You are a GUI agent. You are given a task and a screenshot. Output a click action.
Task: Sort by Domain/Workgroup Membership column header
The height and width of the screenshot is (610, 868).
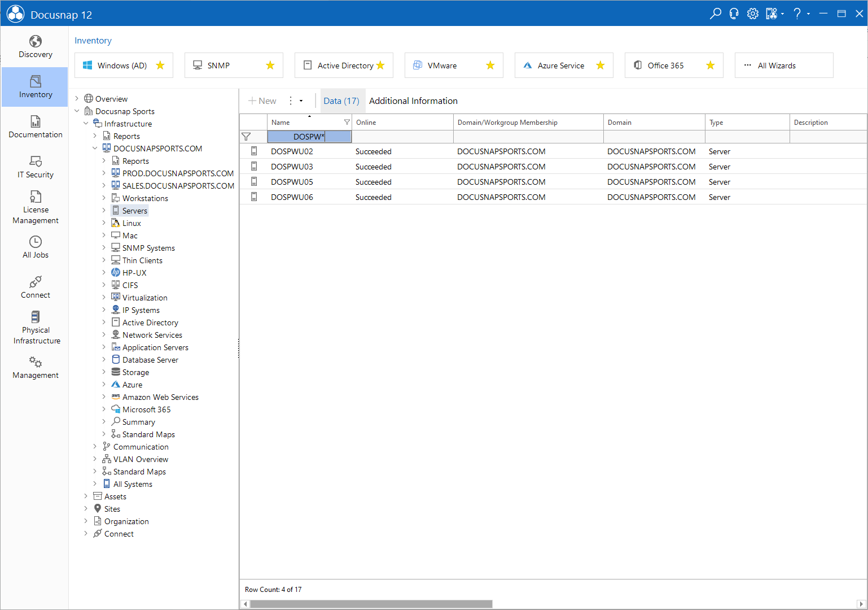pos(528,122)
